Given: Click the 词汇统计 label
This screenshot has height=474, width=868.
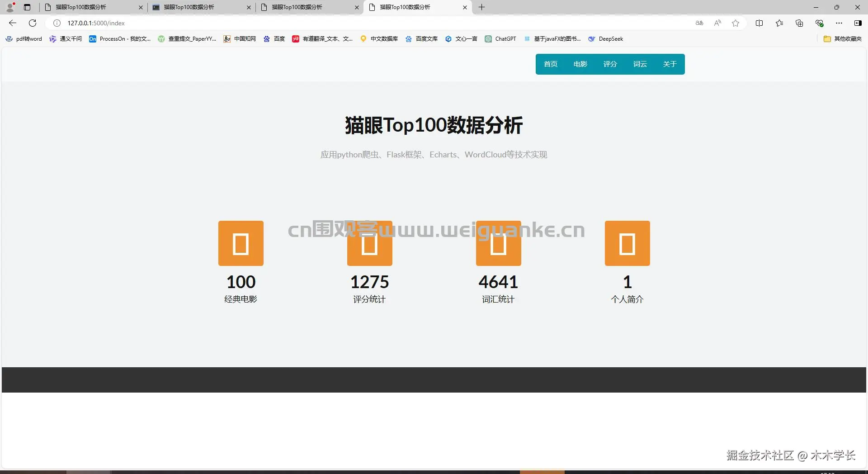Looking at the screenshot, I should pos(499,299).
